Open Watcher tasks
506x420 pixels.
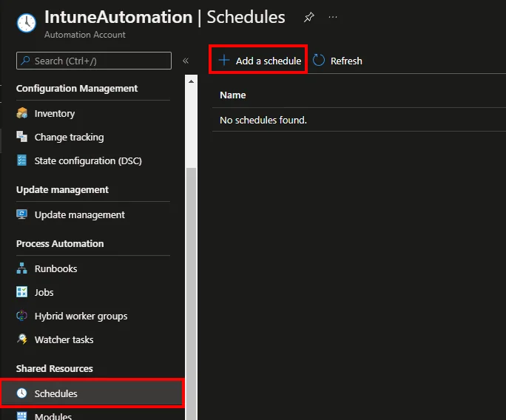tap(64, 339)
